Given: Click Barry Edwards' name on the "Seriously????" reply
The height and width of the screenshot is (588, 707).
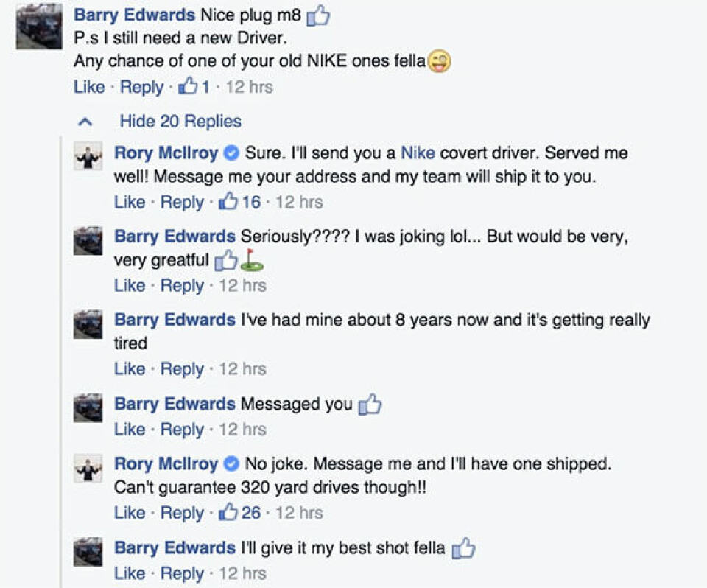Looking at the screenshot, I should coord(175,237).
